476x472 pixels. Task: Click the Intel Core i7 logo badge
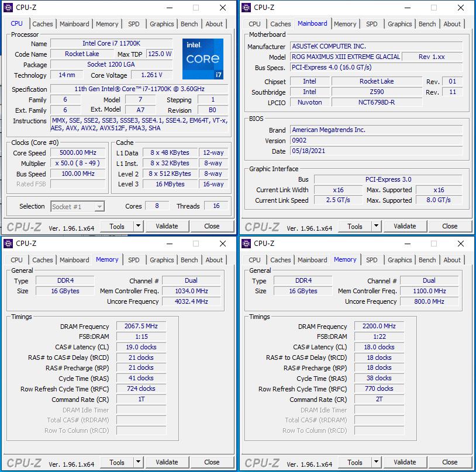pyautogui.click(x=203, y=59)
